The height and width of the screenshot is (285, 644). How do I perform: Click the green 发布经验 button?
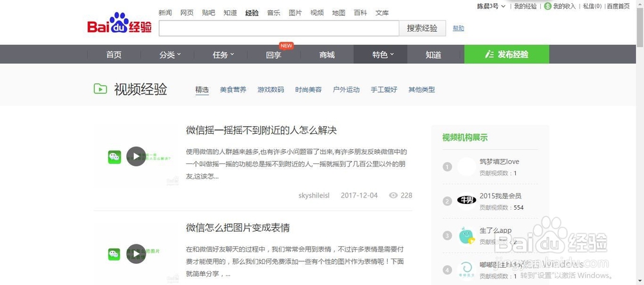pos(507,54)
